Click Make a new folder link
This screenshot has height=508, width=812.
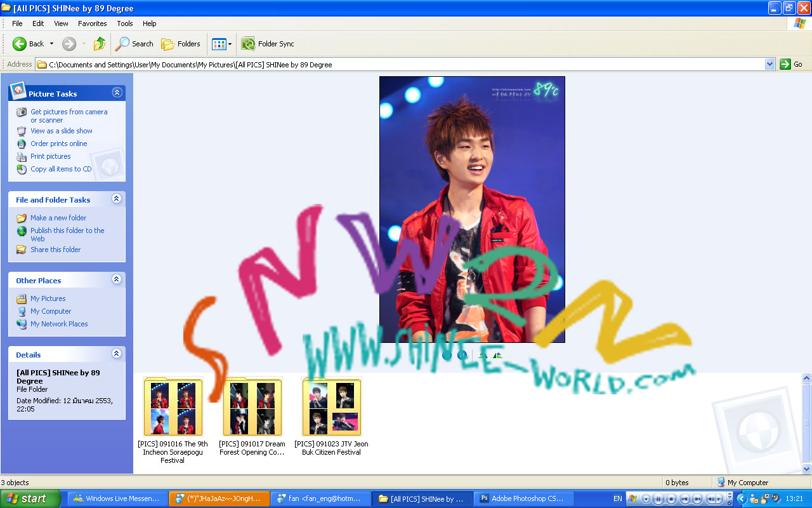[x=58, y=218]
